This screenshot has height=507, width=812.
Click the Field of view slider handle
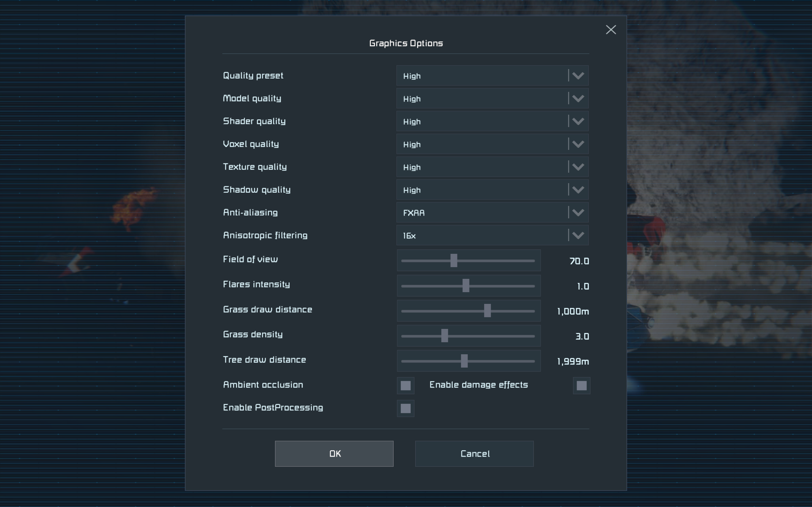pyautogui.click(x=454, y=260)
